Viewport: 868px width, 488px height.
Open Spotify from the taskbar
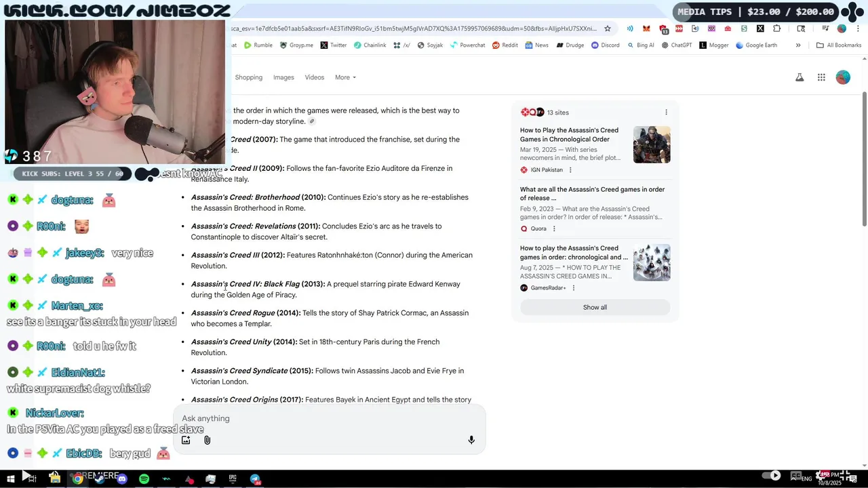pos(144,479)
